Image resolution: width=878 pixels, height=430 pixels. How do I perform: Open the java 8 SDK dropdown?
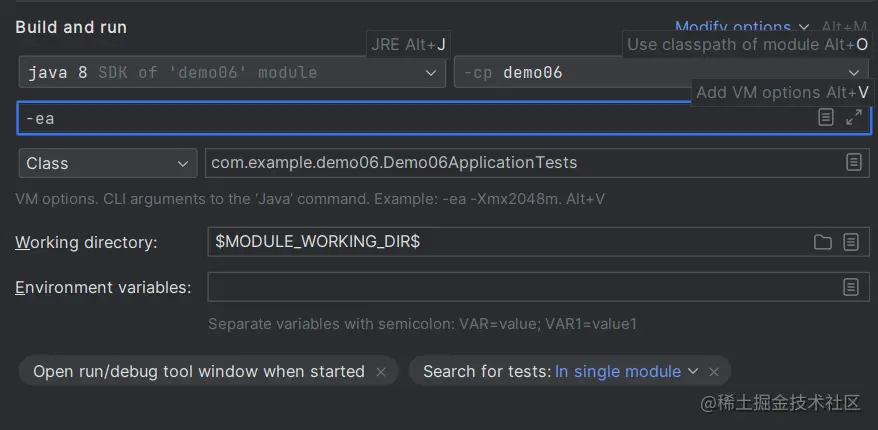431,73
